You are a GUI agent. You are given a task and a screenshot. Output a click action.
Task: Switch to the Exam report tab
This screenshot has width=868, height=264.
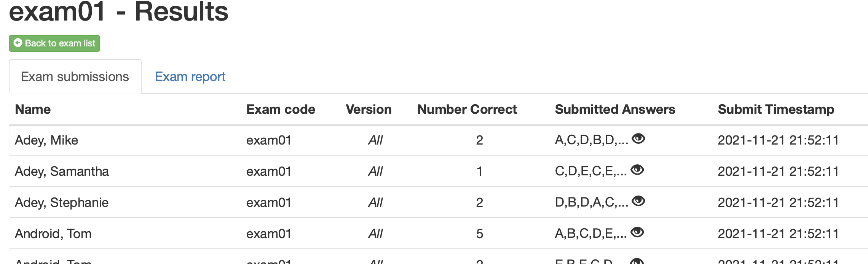[x=190, y=77]
